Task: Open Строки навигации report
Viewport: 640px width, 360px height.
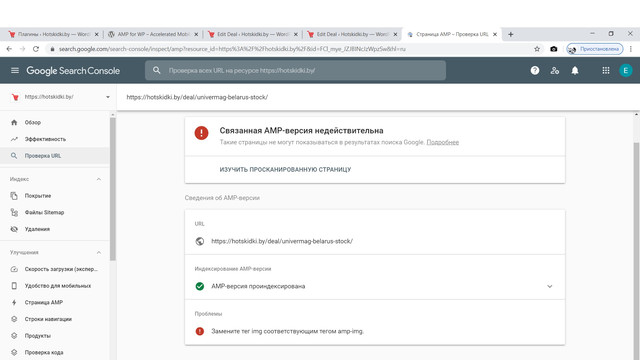Action: click(x=55, y=319)
